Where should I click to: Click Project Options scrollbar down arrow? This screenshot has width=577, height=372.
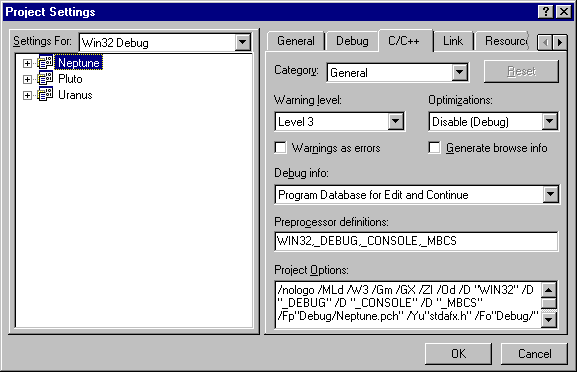(549, 320)
